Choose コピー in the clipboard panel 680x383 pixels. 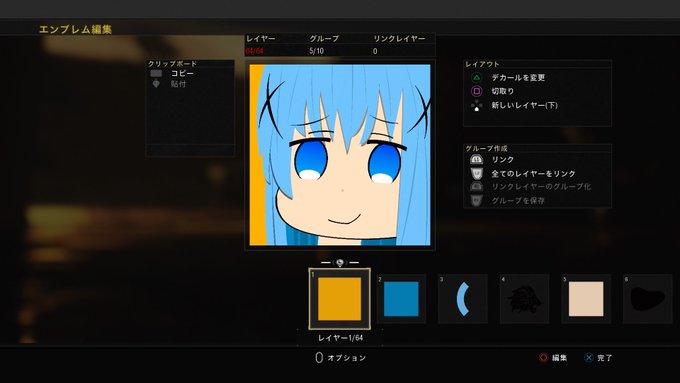click(182, 73)
